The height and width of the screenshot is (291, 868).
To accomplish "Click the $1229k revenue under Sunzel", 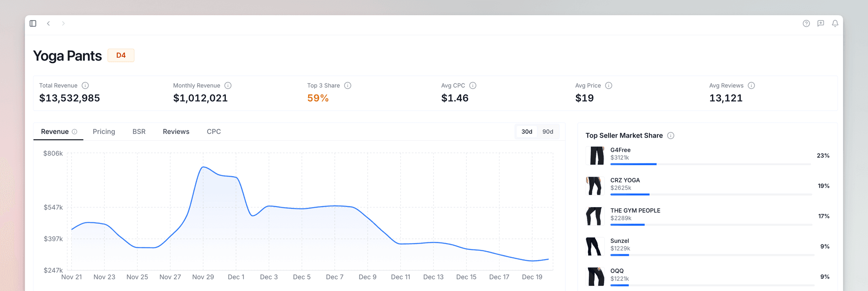I will coord(620,249).
